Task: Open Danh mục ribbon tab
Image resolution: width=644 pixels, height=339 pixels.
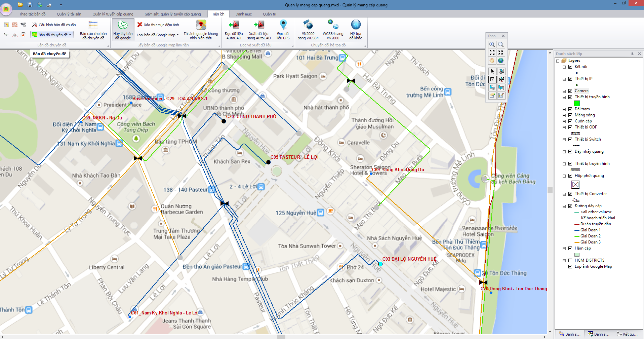Action: (244, 14)
